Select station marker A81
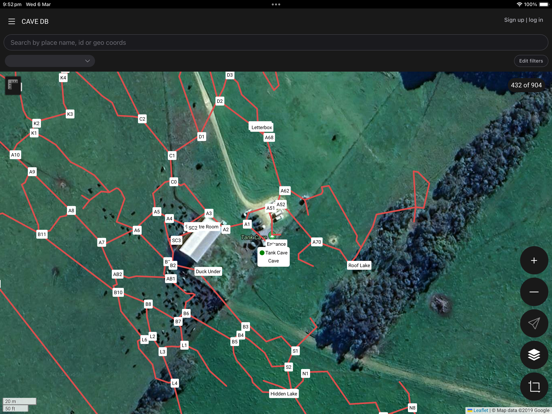This screenshot has height=414, width=552. [170, 278]
